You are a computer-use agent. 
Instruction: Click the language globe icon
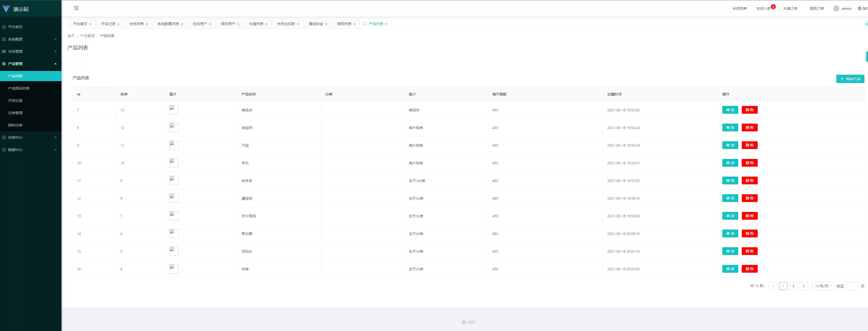(859, 8)
